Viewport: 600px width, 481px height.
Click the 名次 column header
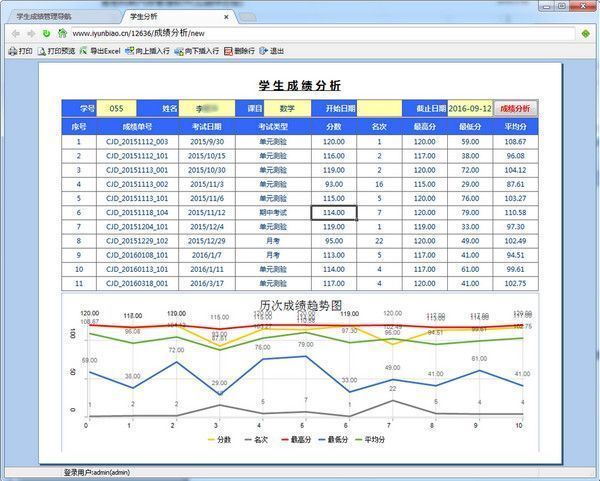click(379, 127)
